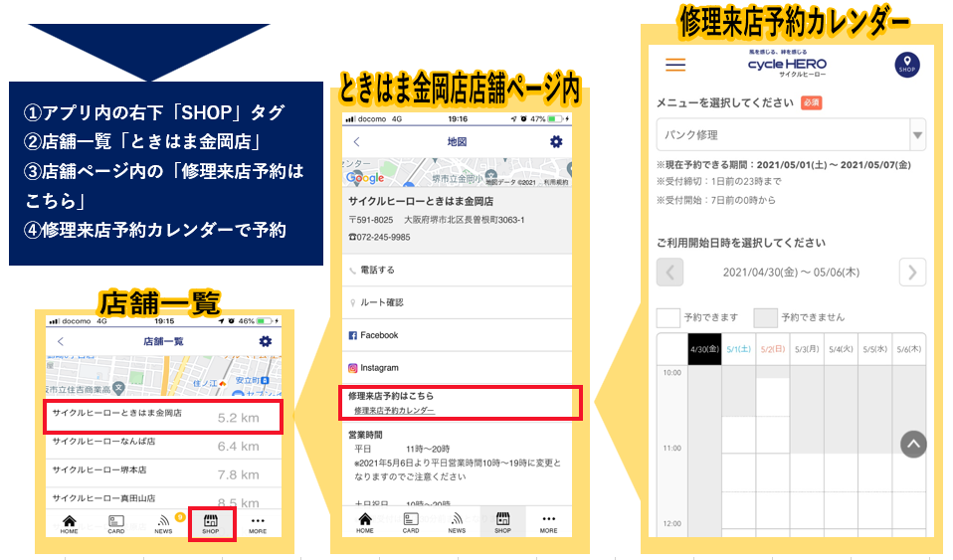Tap CARD icon in store list screen
The width and height of the screenshot is (953, 560).
pos(116,524)
